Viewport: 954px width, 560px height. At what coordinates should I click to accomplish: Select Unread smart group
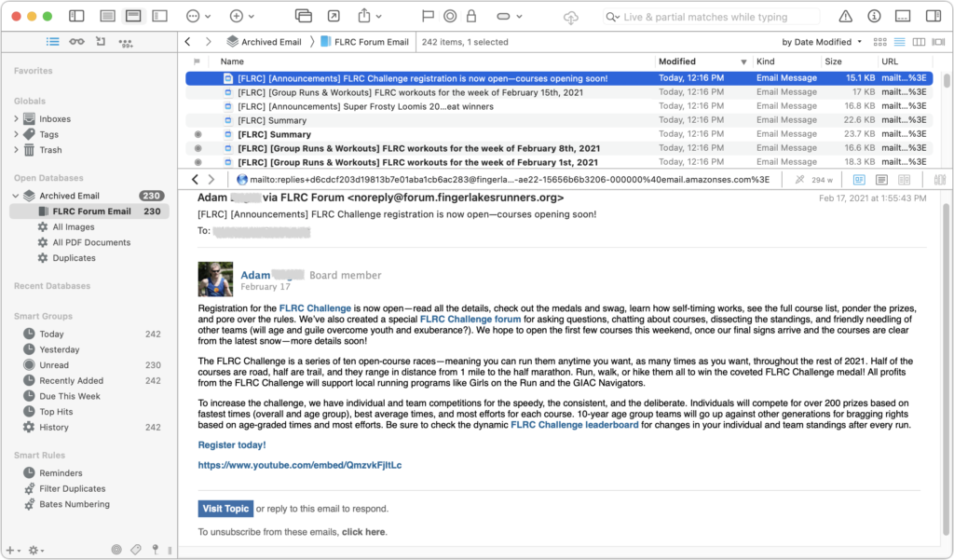[x=53, y=365]
